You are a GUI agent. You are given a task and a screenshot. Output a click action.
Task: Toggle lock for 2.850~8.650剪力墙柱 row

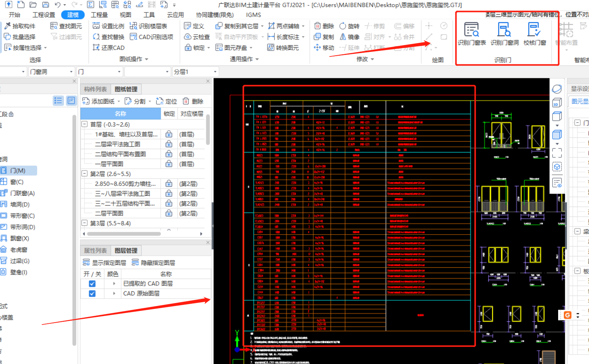point(169,184)
